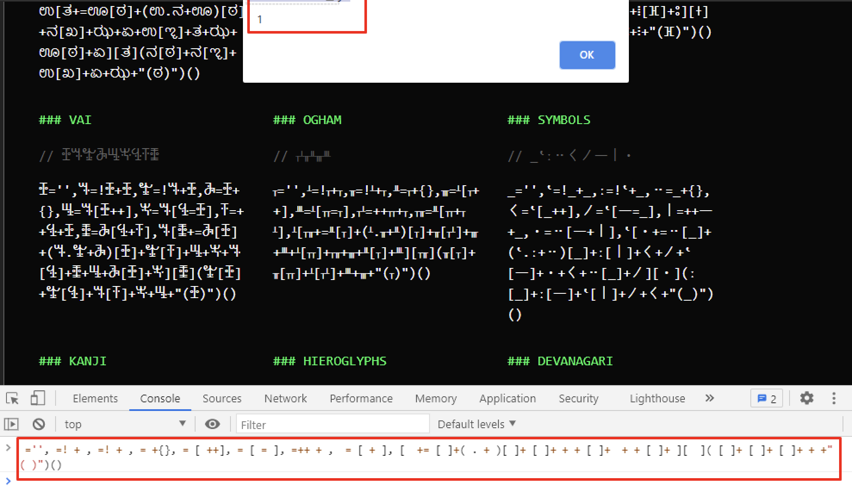Create live expression with eye icon
The width and height of the screenshot is (852, 504).
[x=212, y=424]
